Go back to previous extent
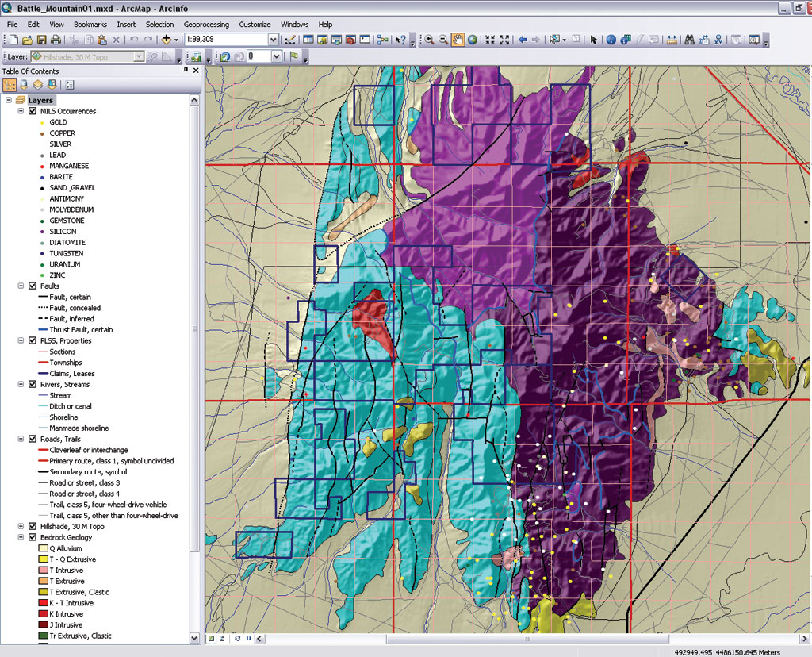The image size is (812, 657). click(523, 40)
